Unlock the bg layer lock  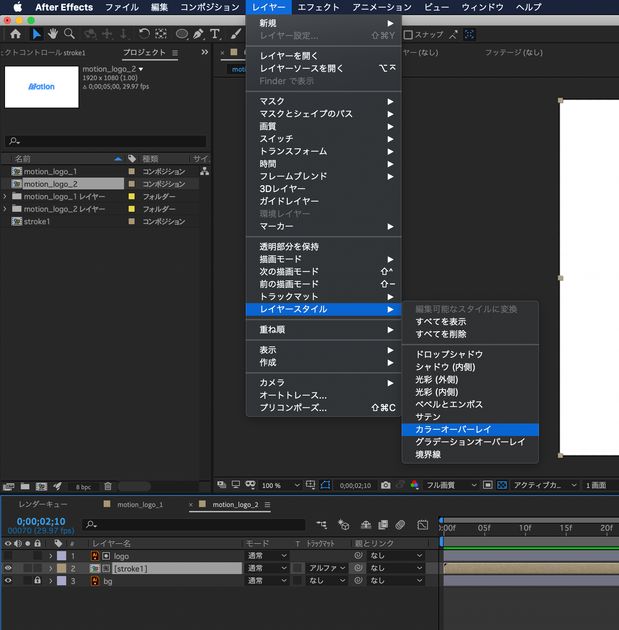tap(37, 581)
